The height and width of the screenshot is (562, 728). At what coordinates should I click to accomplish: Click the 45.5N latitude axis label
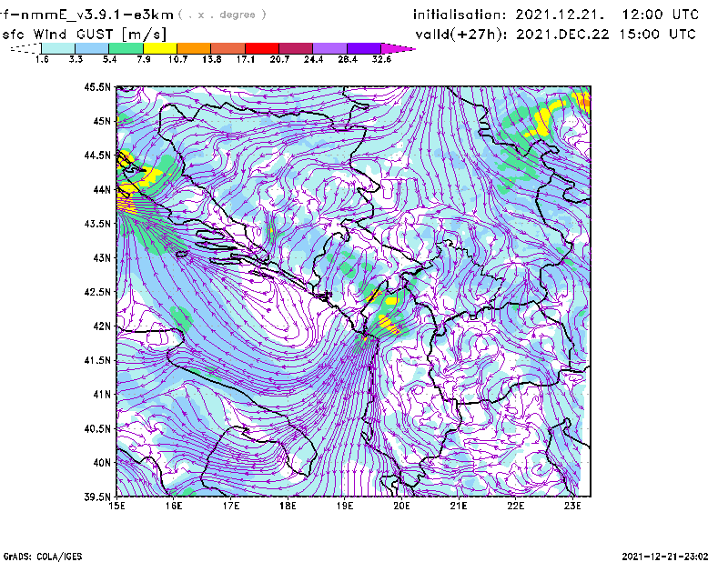point(98,87)
